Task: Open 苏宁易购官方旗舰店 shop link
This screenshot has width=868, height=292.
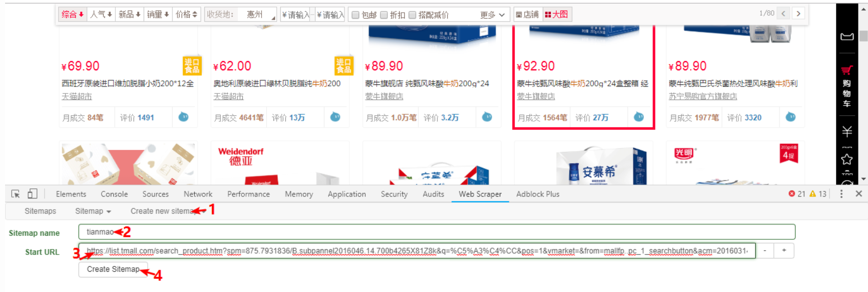Action: click(703, 96)
